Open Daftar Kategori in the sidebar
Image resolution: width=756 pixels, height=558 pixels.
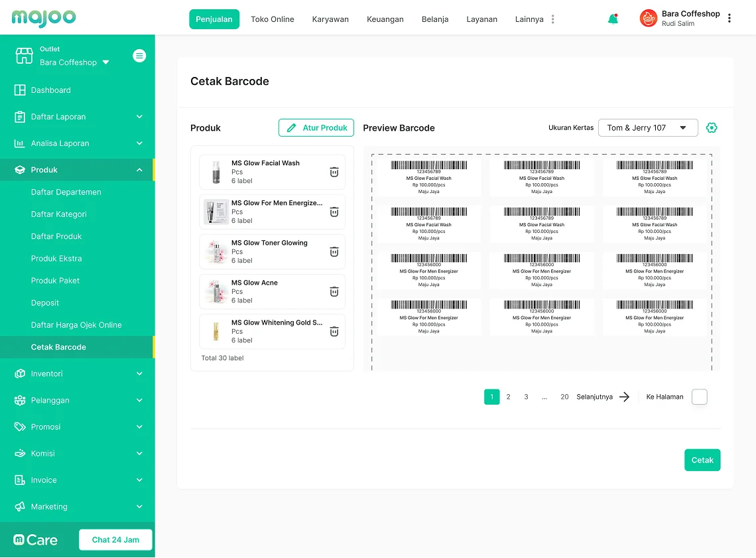coord(59,214)
